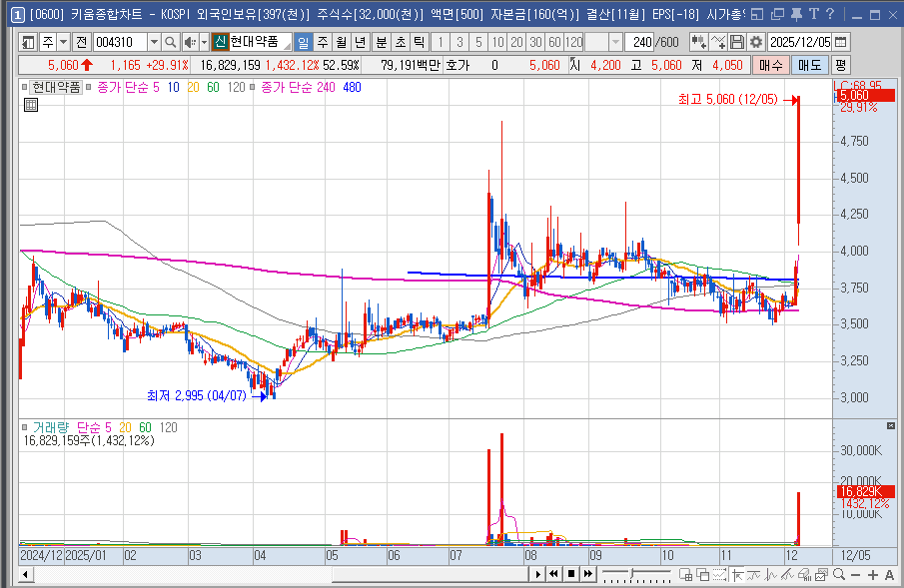Click the diagonal trendline drawing icon
This screenshot has width=904, height=588.
click(787, 574)
